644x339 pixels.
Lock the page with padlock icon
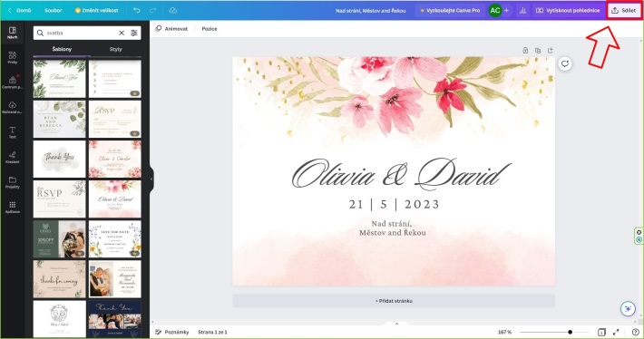pyautogui.click(x=525, y=51)
